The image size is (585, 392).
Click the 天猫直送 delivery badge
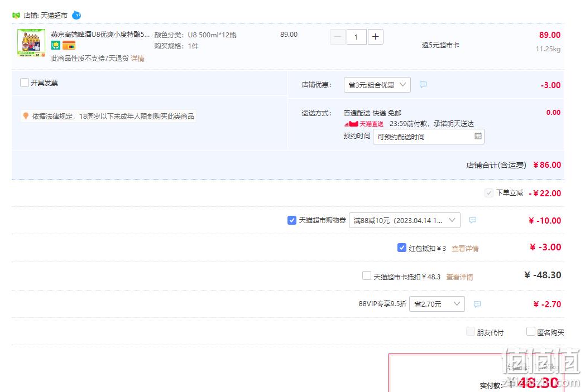click(x=364, y=124)
